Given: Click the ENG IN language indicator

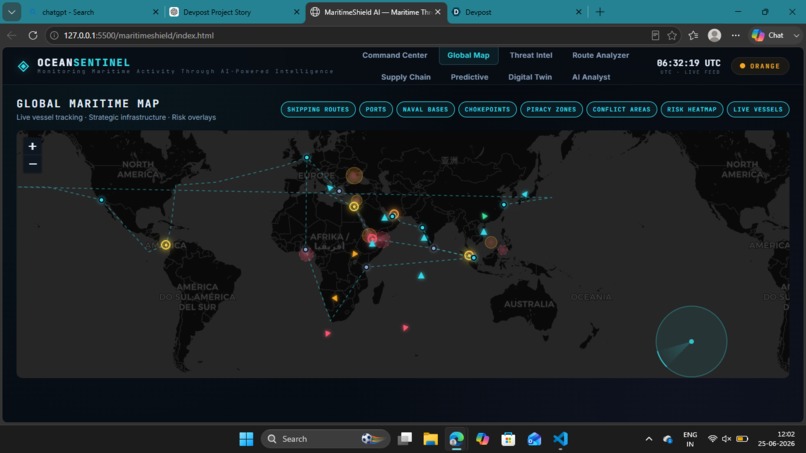Looking at the screenshot, I should click(x=690, y=439).
